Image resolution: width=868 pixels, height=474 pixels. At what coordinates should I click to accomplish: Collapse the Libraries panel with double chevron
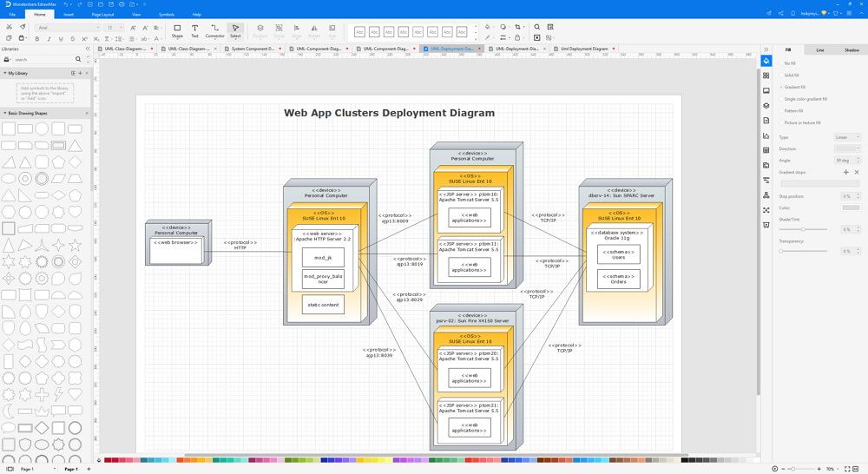[88, 49]
